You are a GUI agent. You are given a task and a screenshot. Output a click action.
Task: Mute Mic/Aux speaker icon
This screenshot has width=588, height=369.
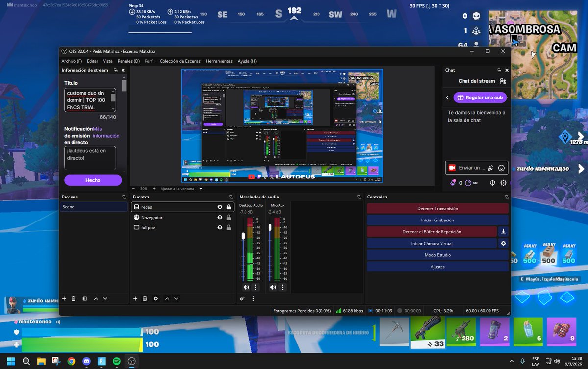273,287
